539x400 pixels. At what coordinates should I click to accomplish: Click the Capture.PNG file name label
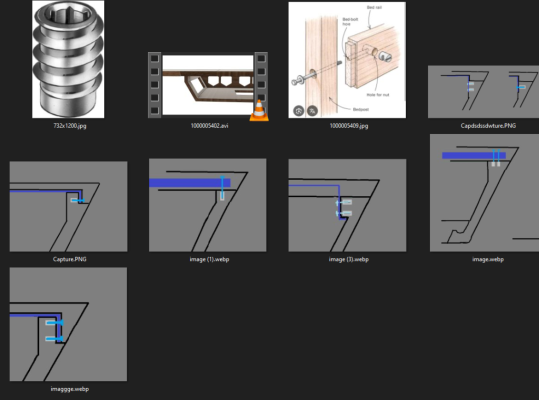click(70, 259)
